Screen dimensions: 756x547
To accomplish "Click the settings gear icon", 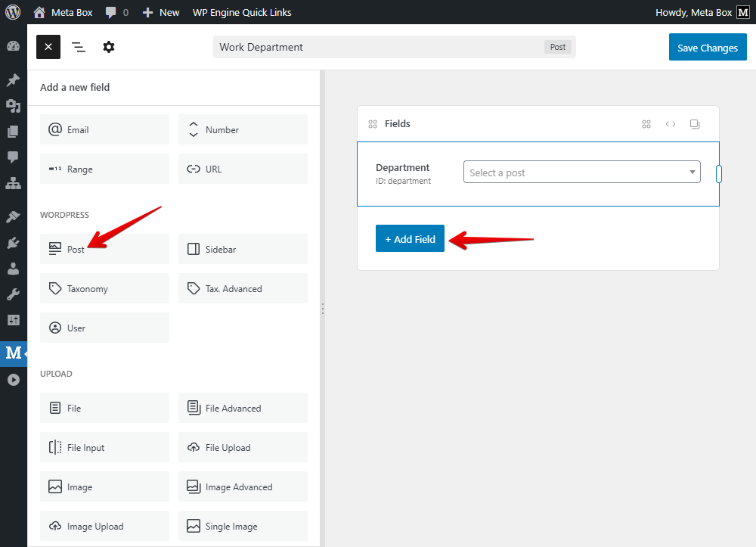I will click(x=109, y=47).
